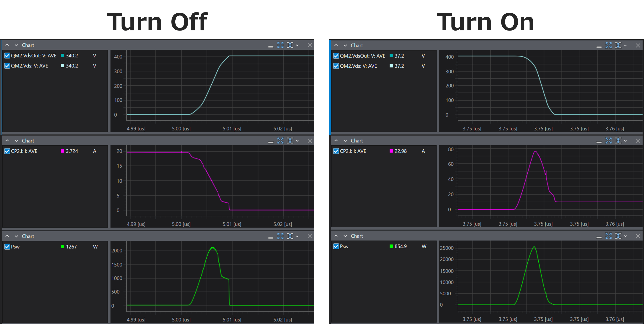Toggle Psw trace in Turn On chart
644x324 pixels.
(x=336, y=246)
